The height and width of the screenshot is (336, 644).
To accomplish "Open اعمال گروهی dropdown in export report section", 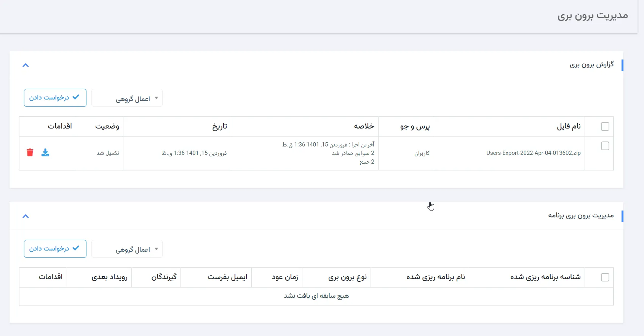I will coord(127,98).
